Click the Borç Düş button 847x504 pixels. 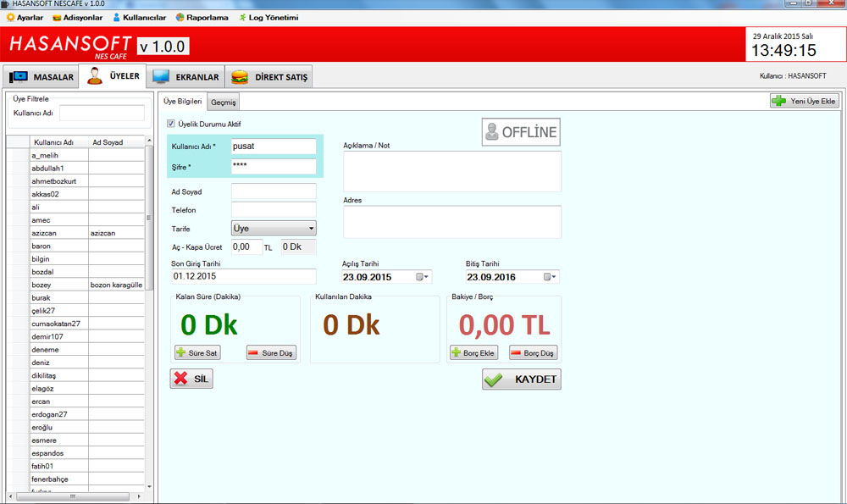point(533,352)
